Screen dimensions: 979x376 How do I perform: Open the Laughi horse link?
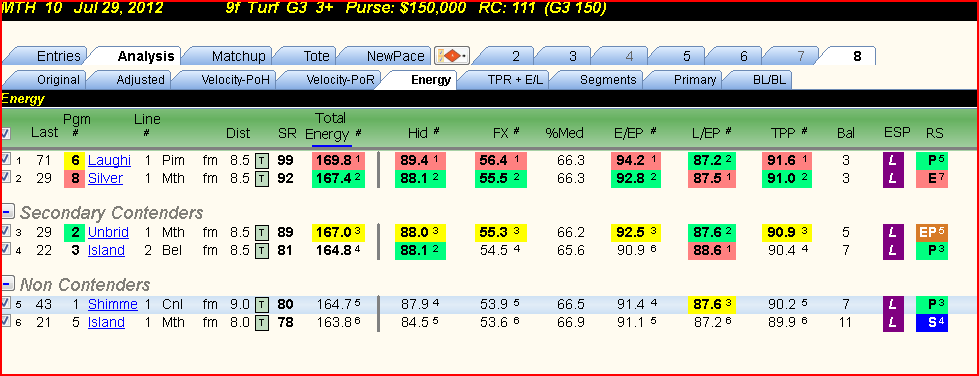point(109,161)
